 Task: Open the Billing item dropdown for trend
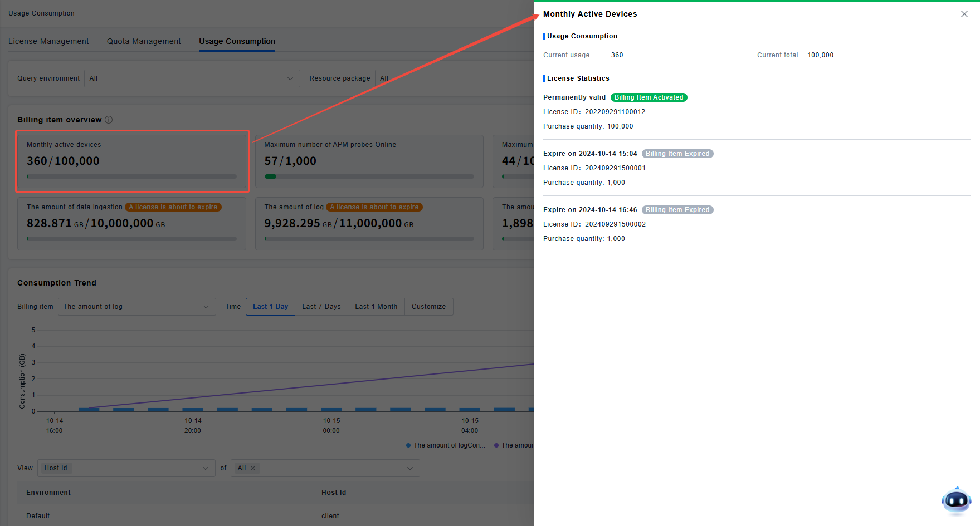(x=136, y=307)
